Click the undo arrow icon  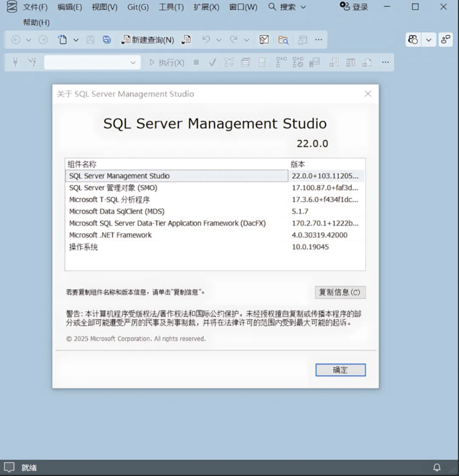tap(206, 40)
